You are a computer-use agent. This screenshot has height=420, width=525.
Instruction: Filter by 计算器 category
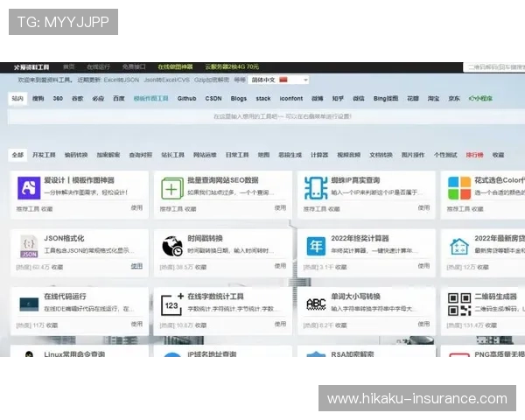click(x=319, y=155)
